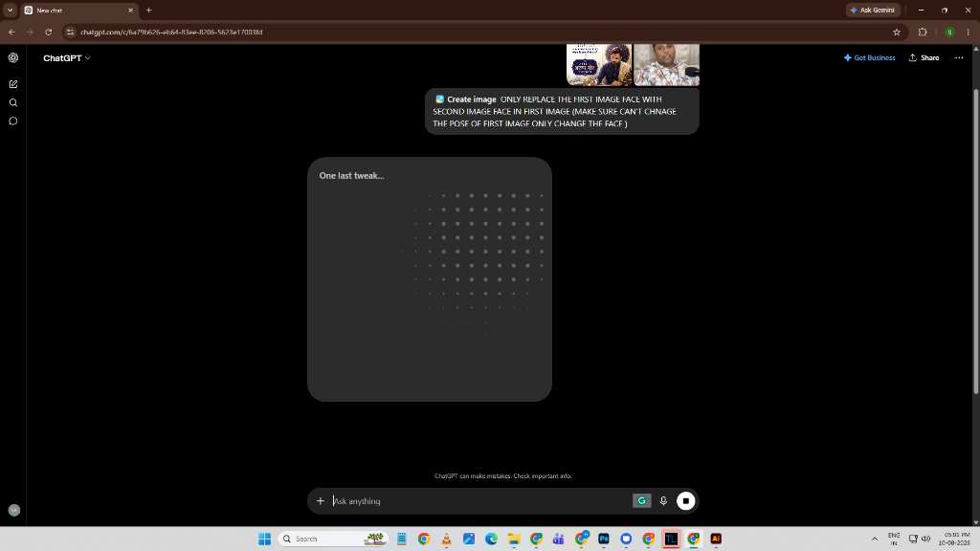Click the page vertical scrollbar thumb
Viewport: 980px width, 551px height.
(975, 240)
